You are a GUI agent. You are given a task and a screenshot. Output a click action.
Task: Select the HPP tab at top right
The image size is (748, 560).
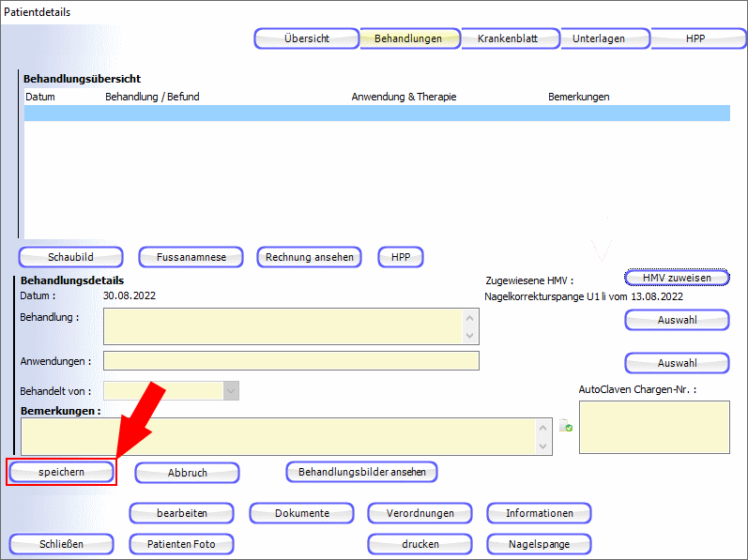pos(695,38)
